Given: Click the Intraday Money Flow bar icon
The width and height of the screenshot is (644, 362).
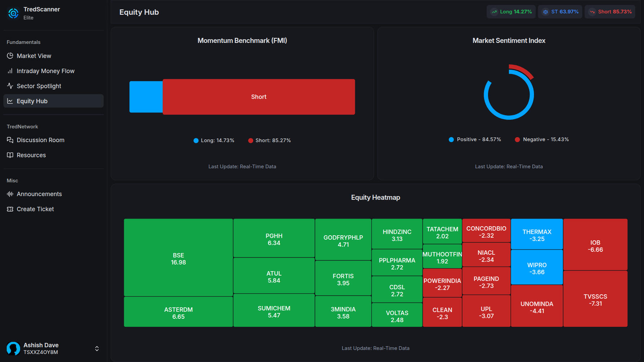Looking at the screenshot, I should [x=10, y=71].
